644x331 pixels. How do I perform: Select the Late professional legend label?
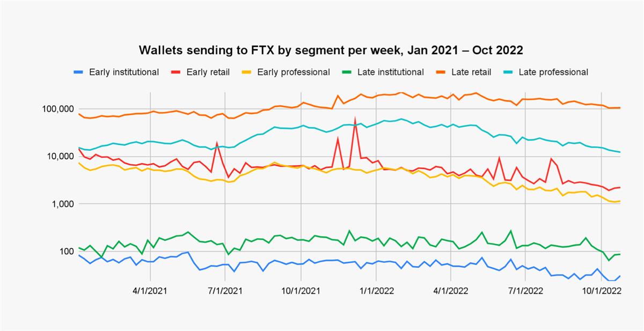[x=554, y=72]
